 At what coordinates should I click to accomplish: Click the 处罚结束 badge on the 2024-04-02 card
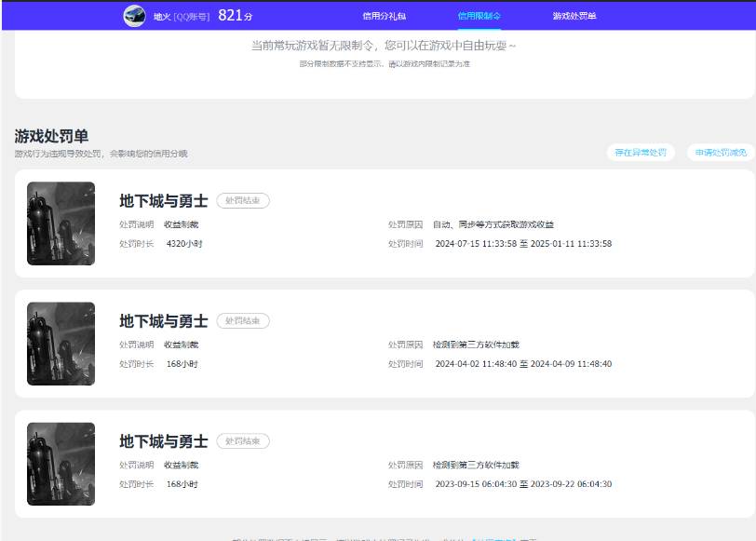[243, 320]
